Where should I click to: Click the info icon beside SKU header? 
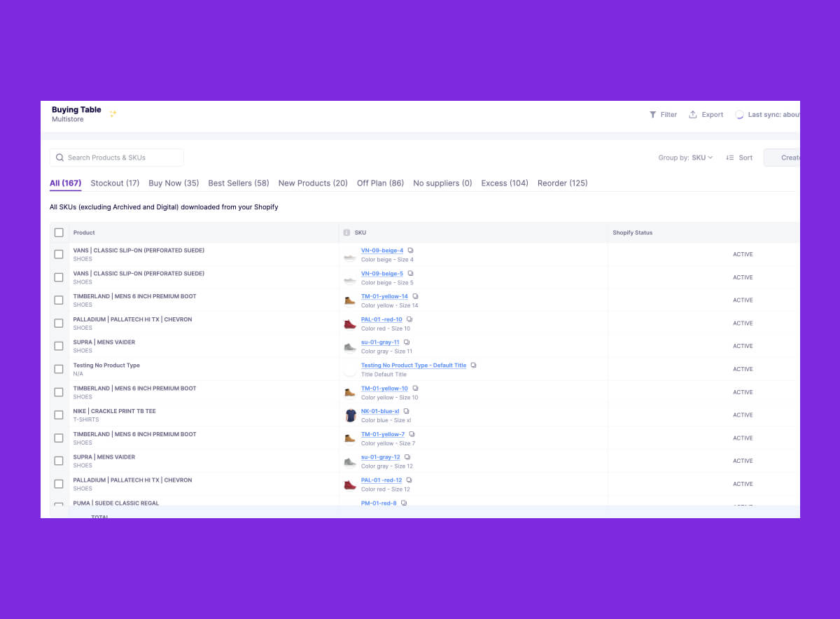coord(346,232)
